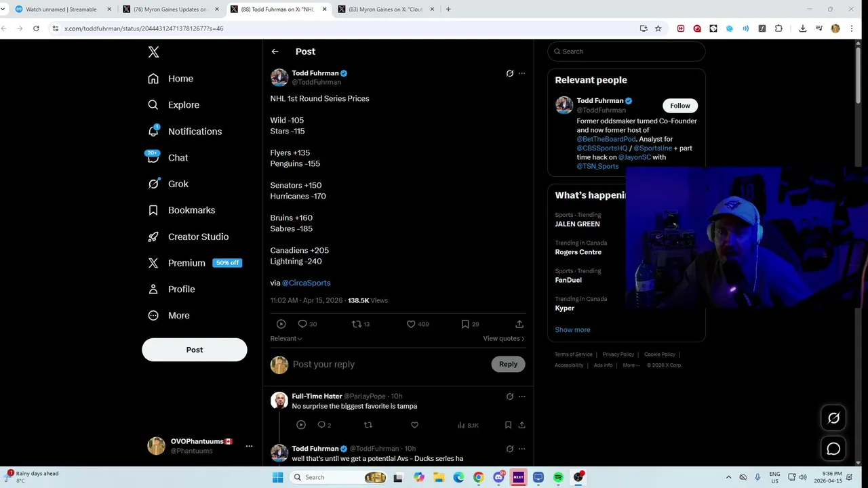Open Chat in the sidebar
This screenshot has width=868, height=488.
click(167, 157)
